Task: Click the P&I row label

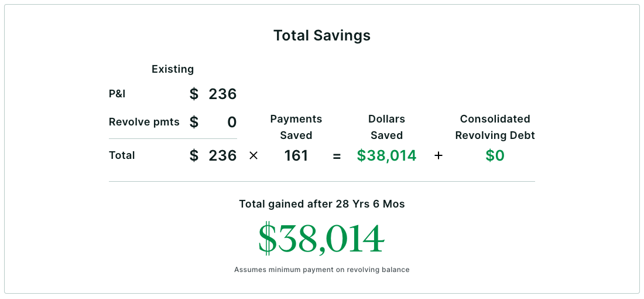Action: point(117,94)
